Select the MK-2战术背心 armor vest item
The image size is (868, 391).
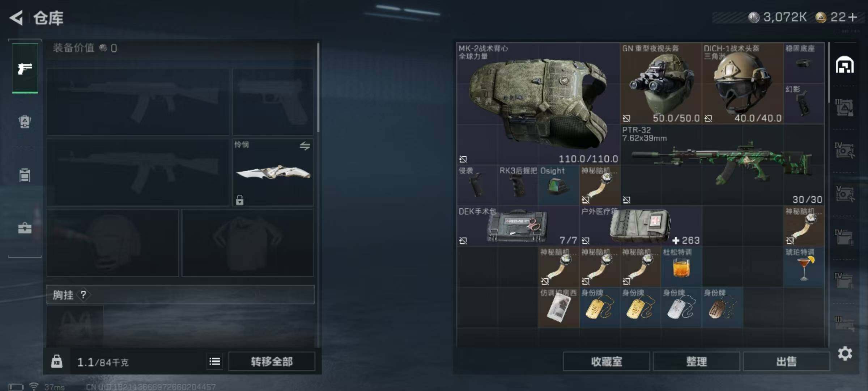click(538, 104)
